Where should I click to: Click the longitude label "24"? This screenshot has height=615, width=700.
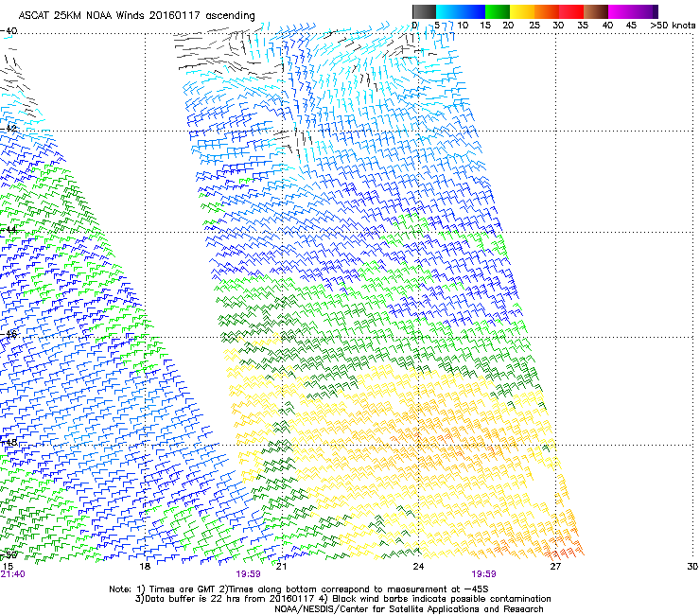pyautogui.click(x=418, y=567)
